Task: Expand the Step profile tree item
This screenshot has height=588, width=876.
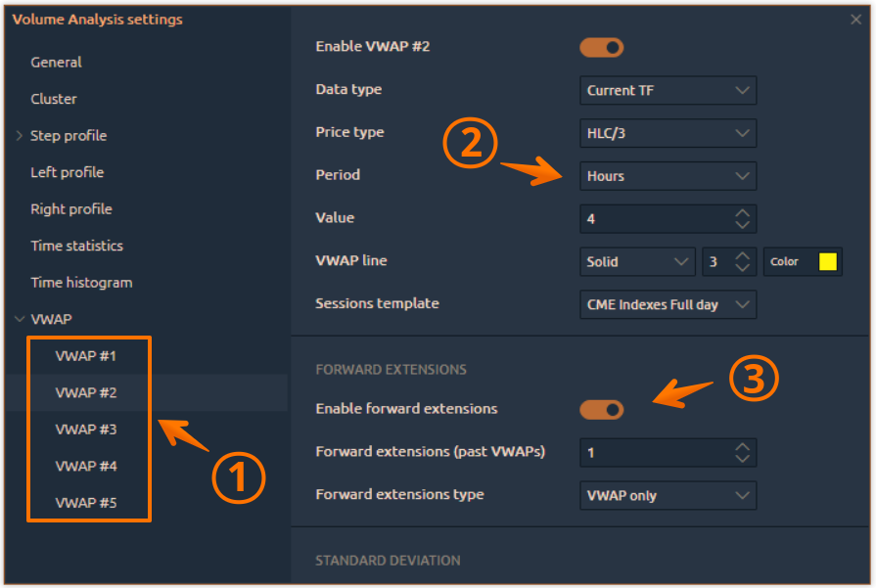Action: pos(20,136)
